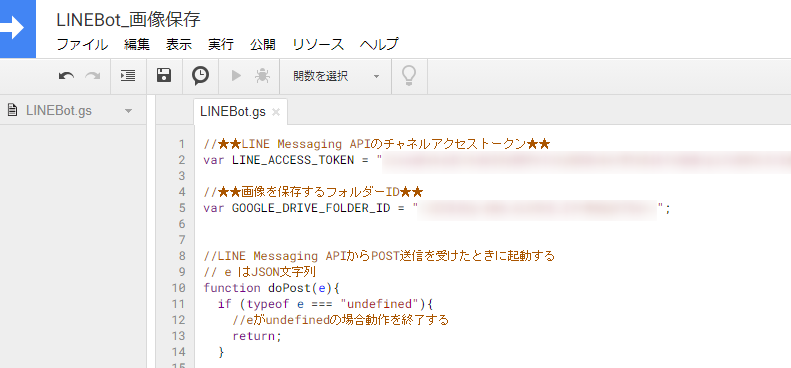Open the ファイル menu

click(x=82, y=44)
